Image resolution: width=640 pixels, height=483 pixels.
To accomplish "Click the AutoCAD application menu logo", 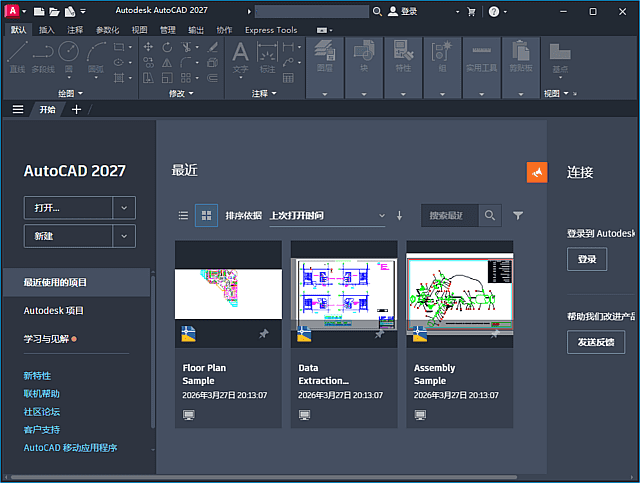I will pyautogui.click(x=12, y=11).
